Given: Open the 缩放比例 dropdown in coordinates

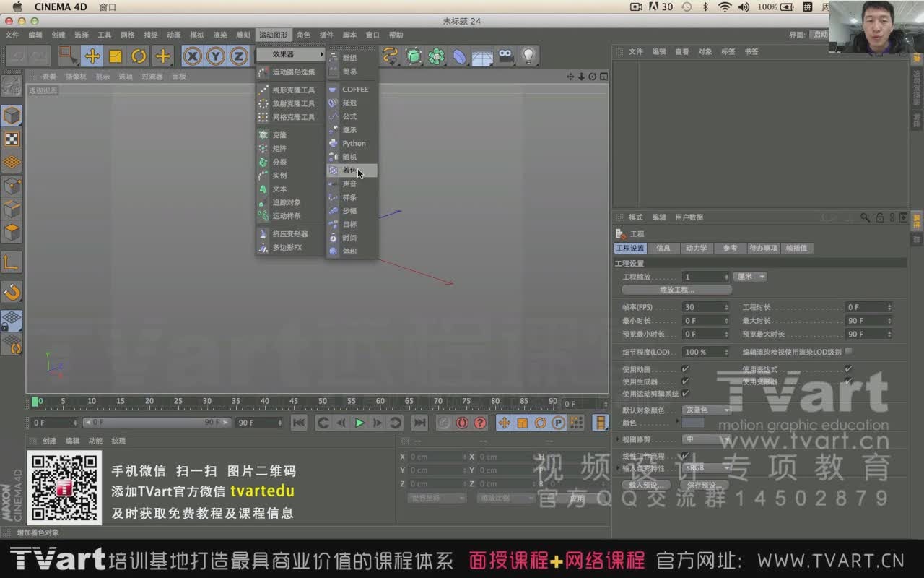Looking at the screenshot, I should point(505,498).
